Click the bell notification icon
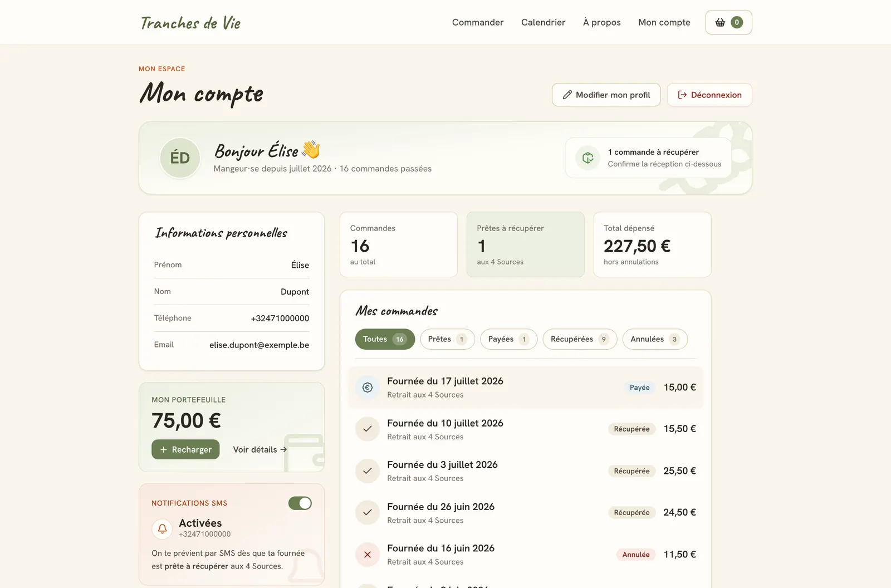This screenshot has width=891, height=588. click(x=162, y=528)
